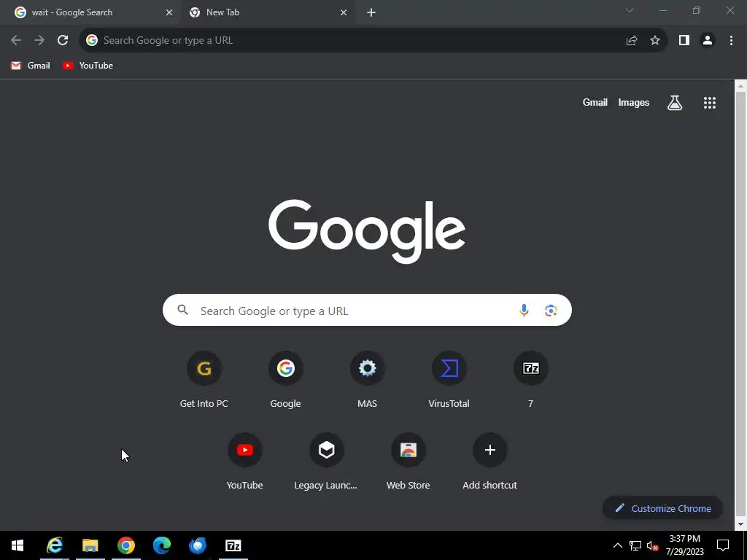Image resolution: width=747 pixels, height=560 pixels.
Task: Open a new tab with plus button
Action: 371,13
